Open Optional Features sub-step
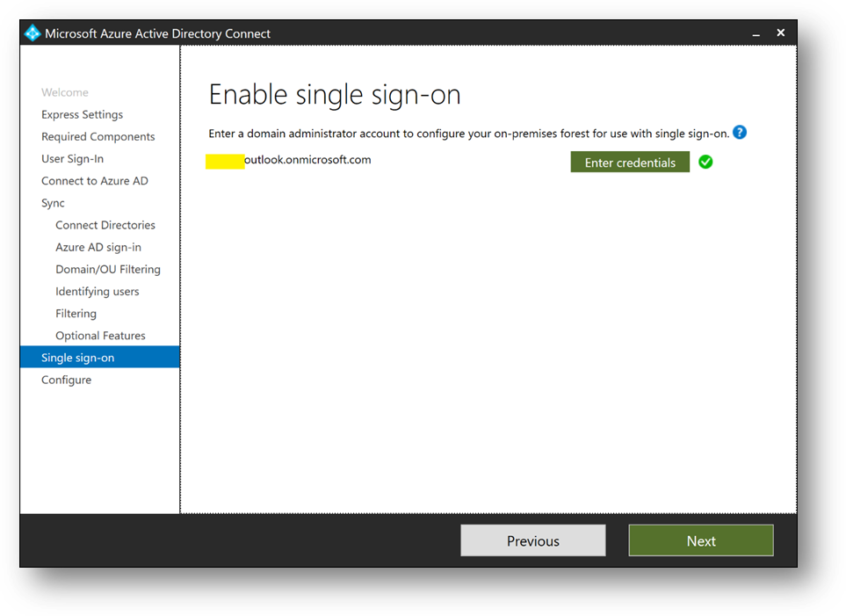 click(x=100, y=336)
